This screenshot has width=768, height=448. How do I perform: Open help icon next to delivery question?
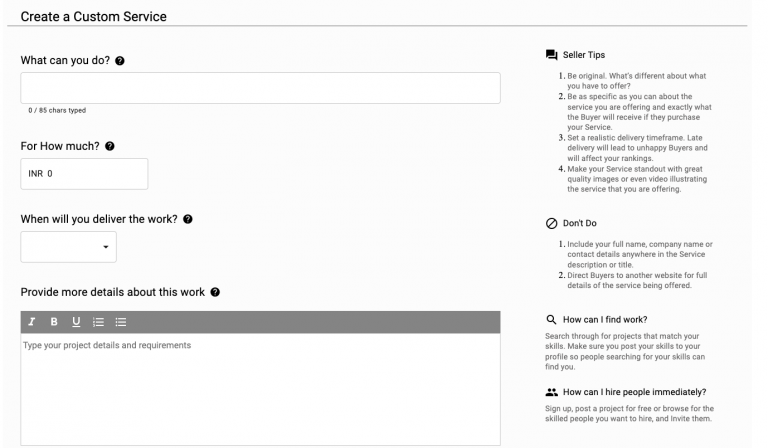click(x=188, y=219)
